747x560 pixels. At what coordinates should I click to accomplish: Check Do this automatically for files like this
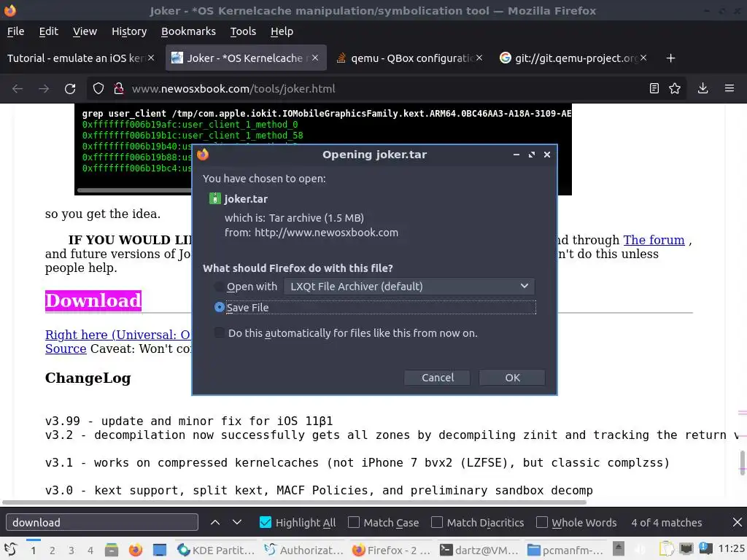click(x=220, y=332)
